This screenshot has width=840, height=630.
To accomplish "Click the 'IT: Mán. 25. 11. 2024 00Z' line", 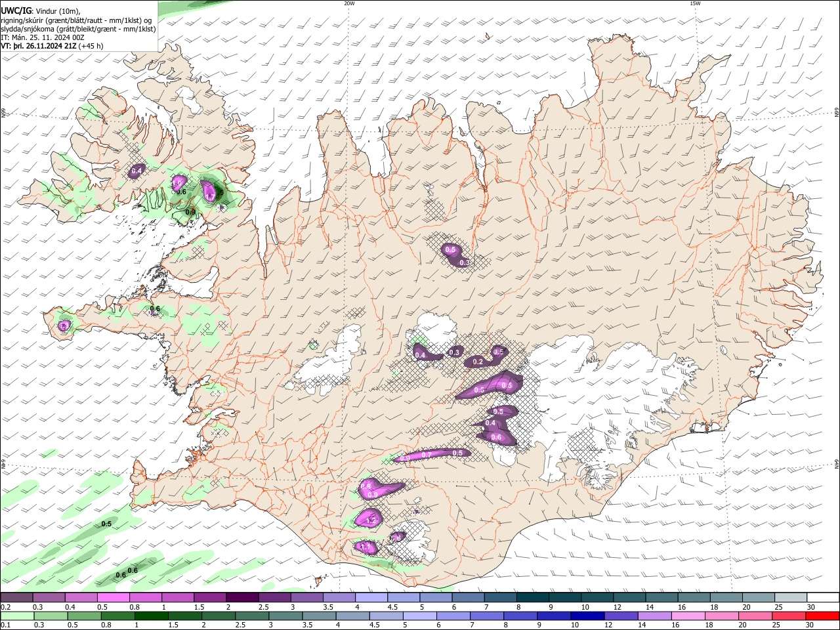I will coord(41,38).
